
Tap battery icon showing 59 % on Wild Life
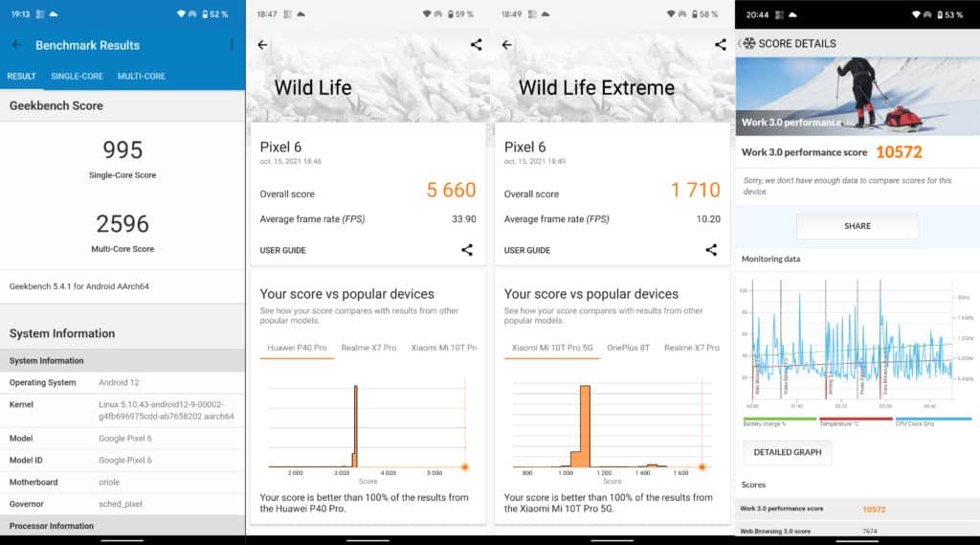(x=451, y=13)
